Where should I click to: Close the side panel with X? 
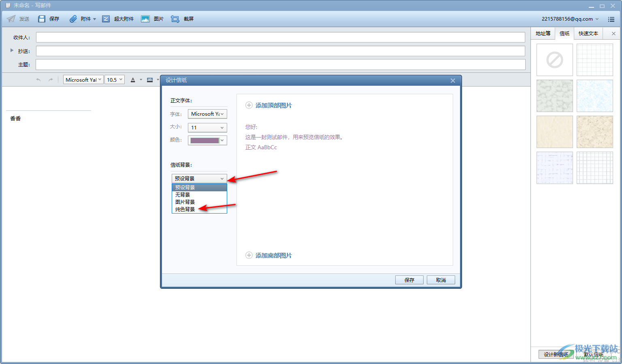click(x=613, y=34)
